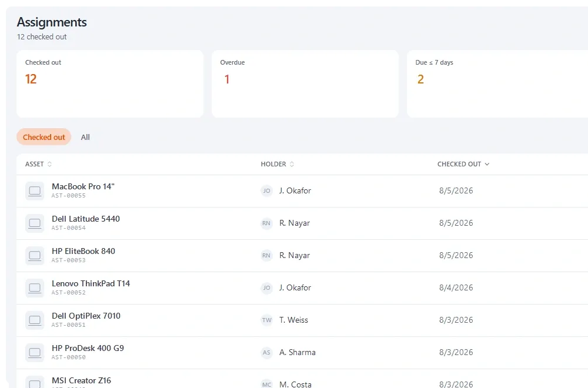Click the Dell Latitude 5440 laptop icon
The height and width of the screenshot is (388, 588).
35,223
